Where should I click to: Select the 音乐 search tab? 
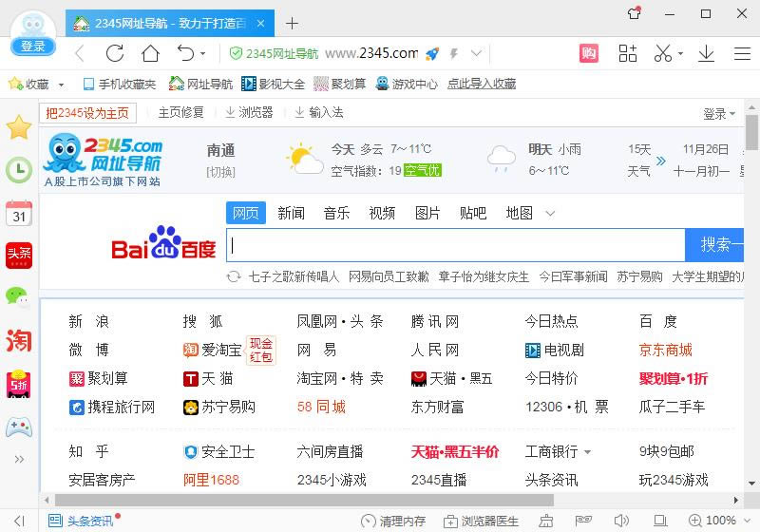point(337,213)
